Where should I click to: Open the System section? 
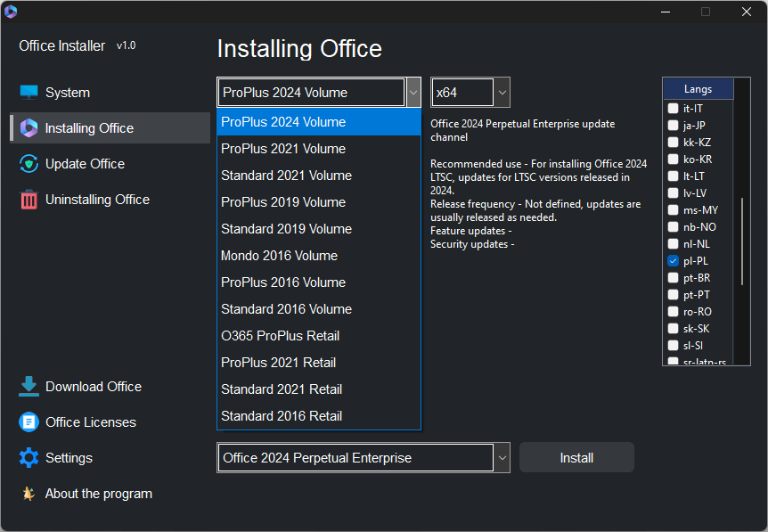(x=110, y=93)
